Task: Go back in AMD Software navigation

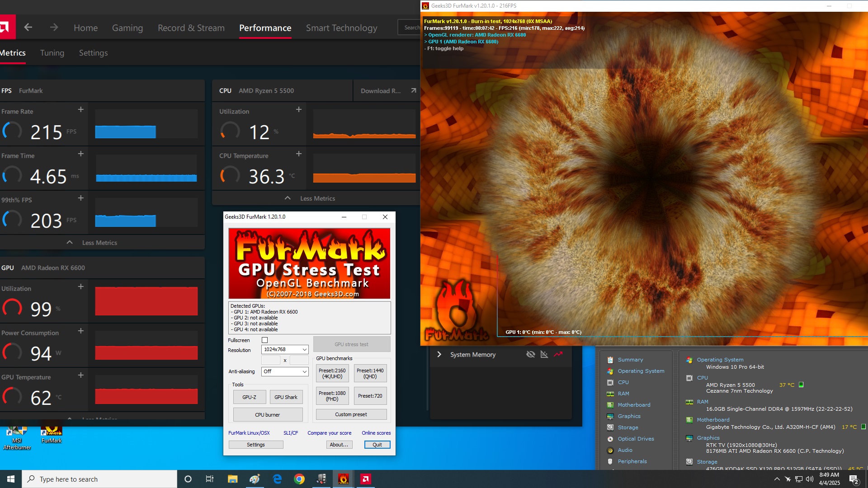Action: 28,27
